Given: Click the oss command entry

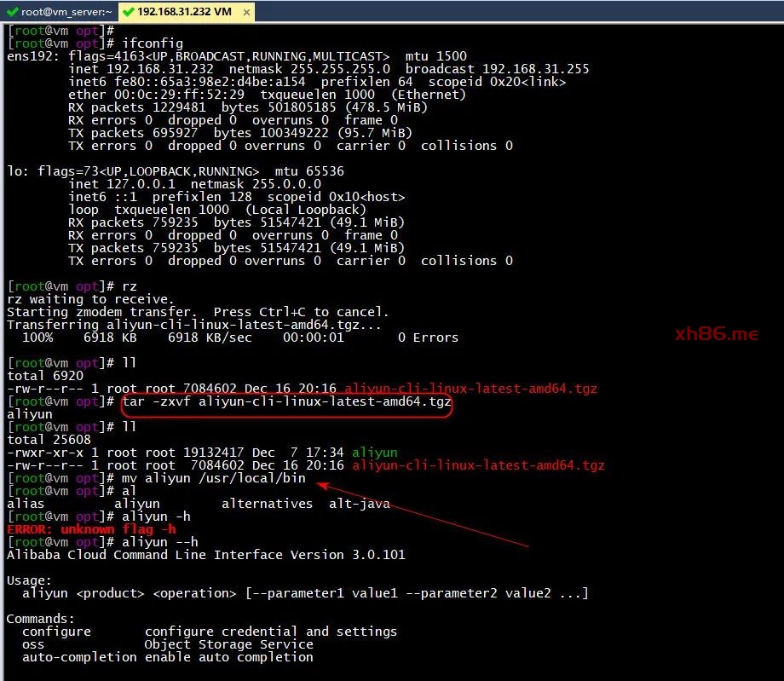Looking at the screenshot, I should (33, 644).
